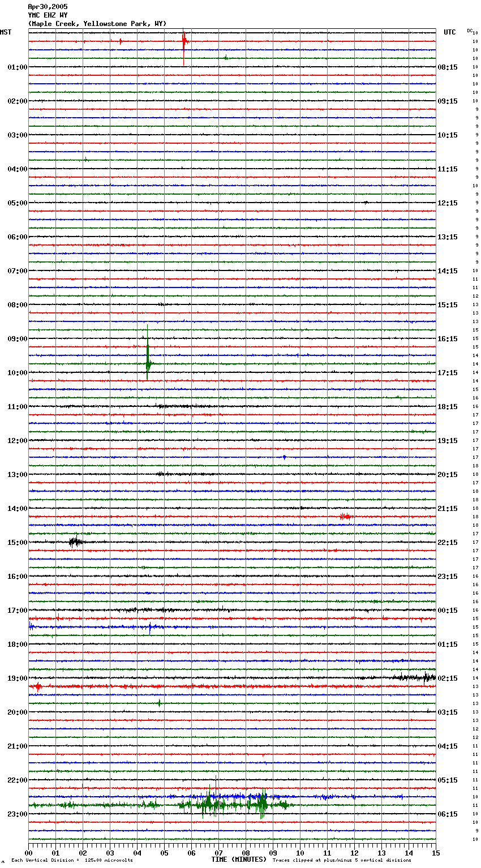
Task: Click the 04:00 MST time label
Action: pyautogui.click(x=18, y=169)
